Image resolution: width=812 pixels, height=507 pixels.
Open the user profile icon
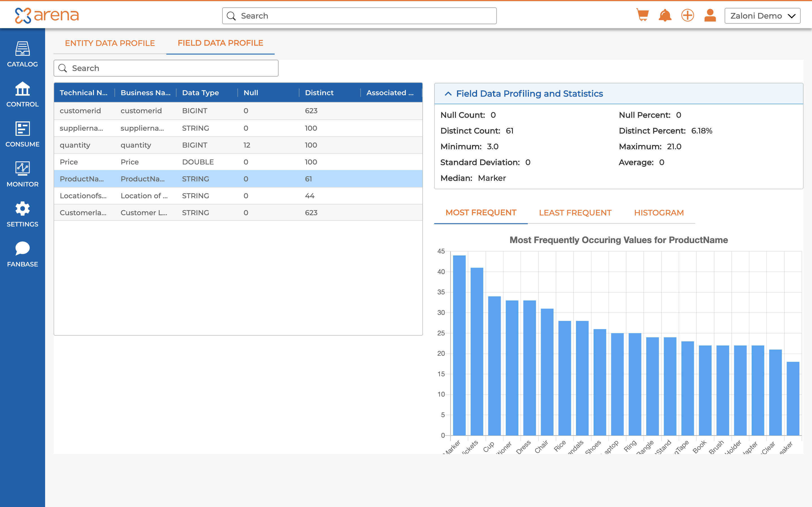tap(710, 15)
